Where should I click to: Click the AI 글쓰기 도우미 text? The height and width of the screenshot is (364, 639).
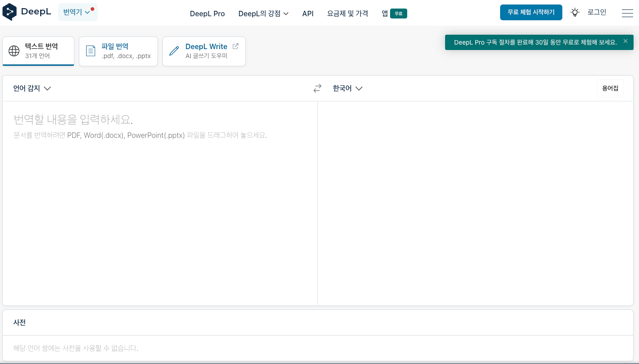(207, 56)
